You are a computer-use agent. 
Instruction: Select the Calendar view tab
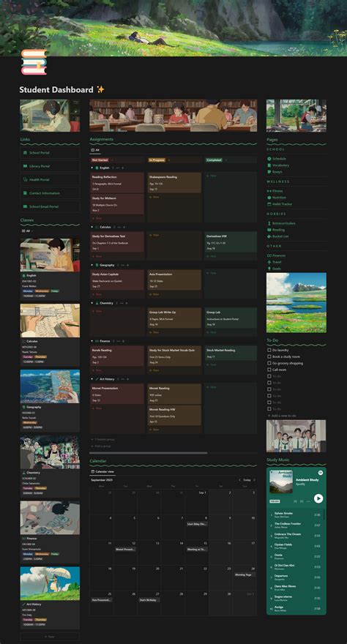click(x=102, y=472)
